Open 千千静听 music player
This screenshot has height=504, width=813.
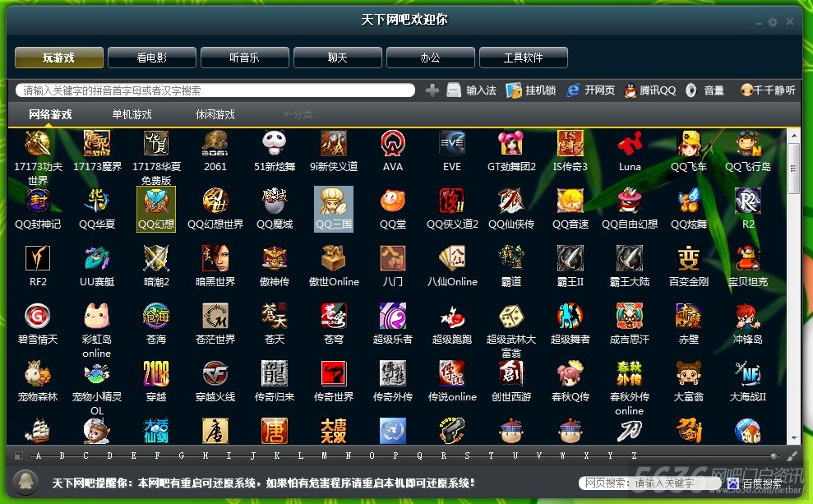768,90
